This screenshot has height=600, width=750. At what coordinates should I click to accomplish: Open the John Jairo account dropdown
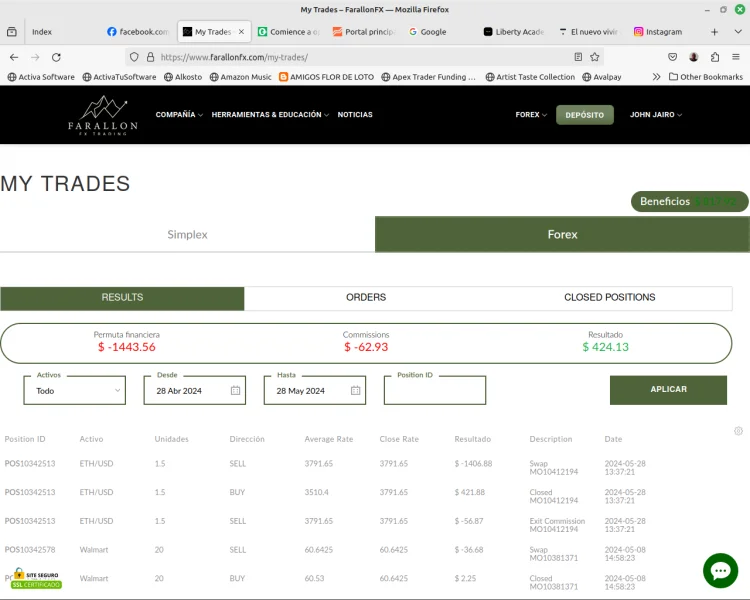click(656, 115)
